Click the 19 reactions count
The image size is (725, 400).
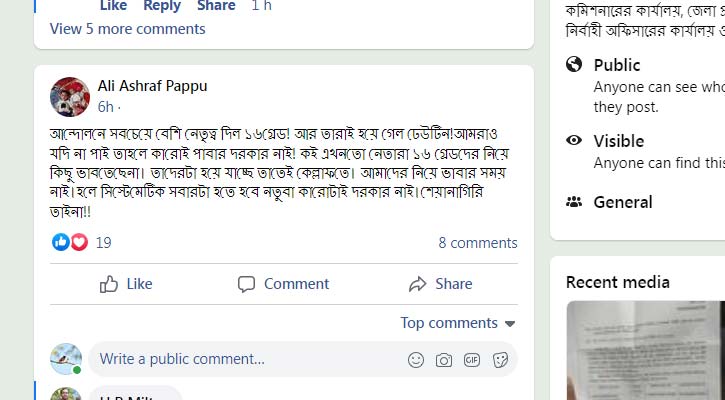104,243
